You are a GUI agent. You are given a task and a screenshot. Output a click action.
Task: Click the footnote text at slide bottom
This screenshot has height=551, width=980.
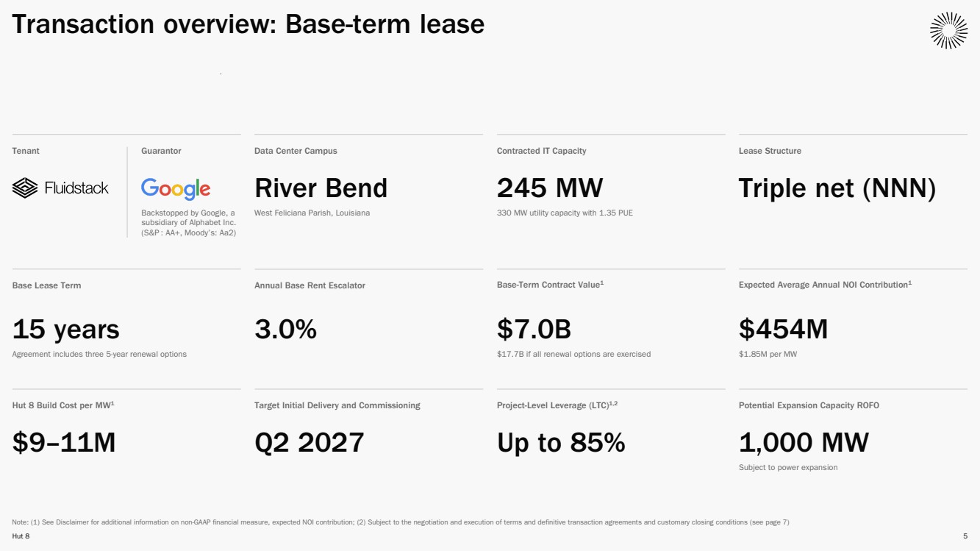[x=400, y=522]
